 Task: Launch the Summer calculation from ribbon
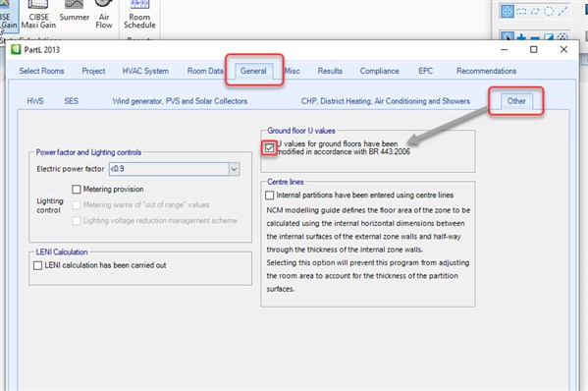[x=74, y=11]
